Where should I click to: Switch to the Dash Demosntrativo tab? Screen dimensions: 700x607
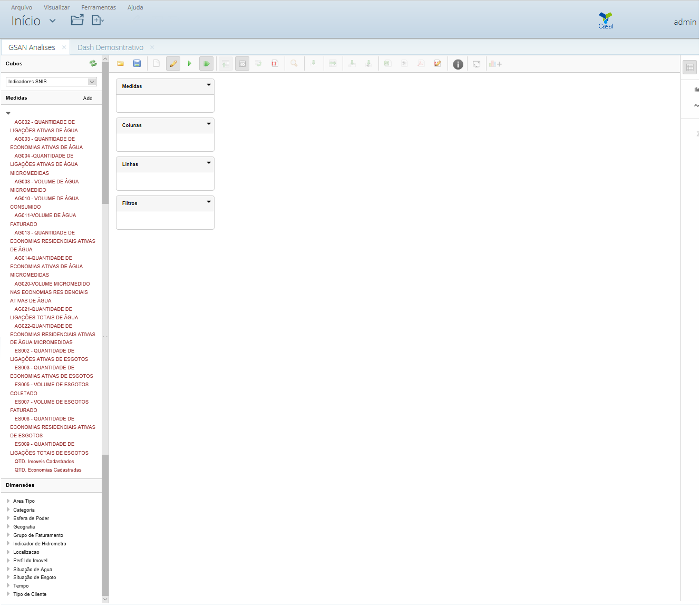(x=110, y=47)
